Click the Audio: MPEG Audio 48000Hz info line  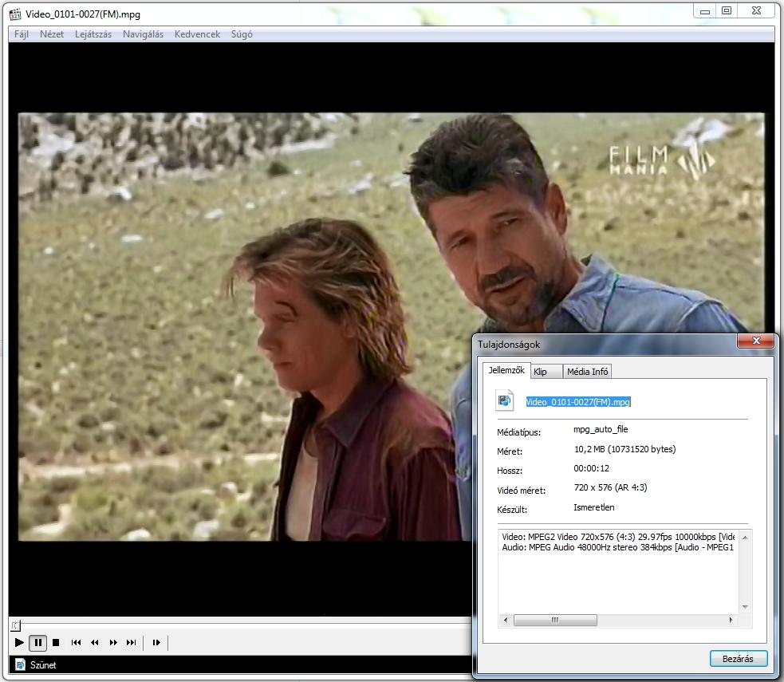point(618,547)
